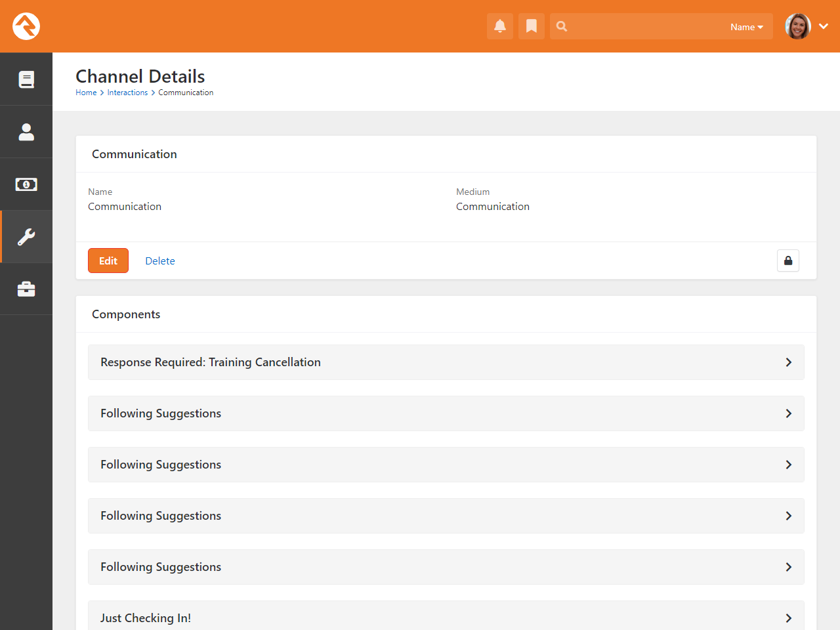The width and height of the screenshot is (840, 630).
Task: Click the user profile photo
Action: click(798, 26)
